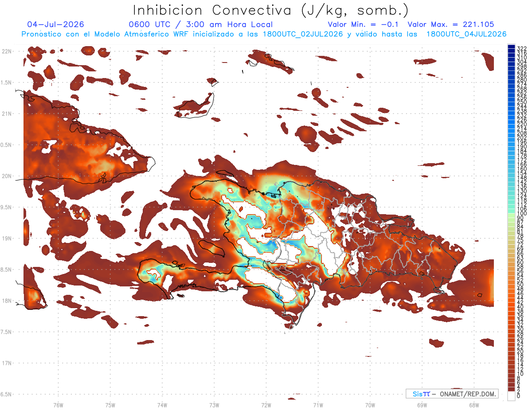Click the init time "1800UTC_02JUL2026"
The image size is (532, 411).
click(303, 34)
